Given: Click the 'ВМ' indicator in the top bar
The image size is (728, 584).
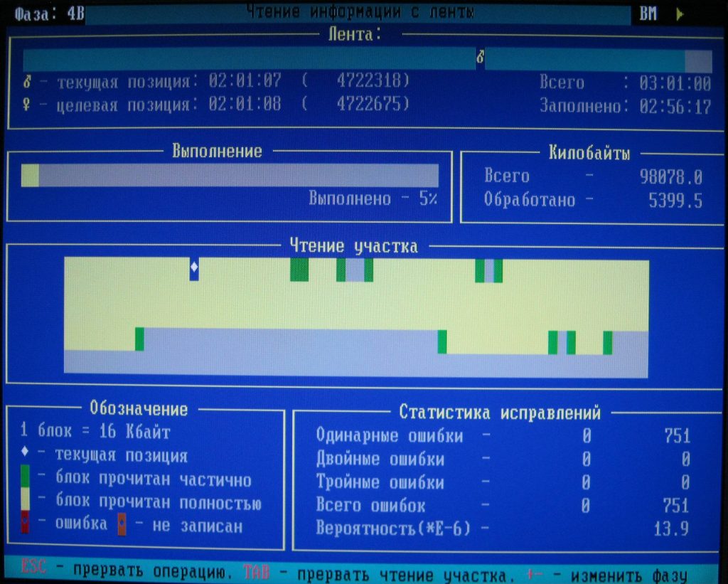Looking at the screenshot, I should click(648, 14).
